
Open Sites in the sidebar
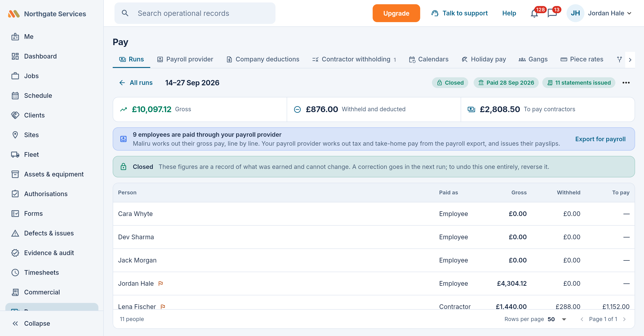(52, 135)
